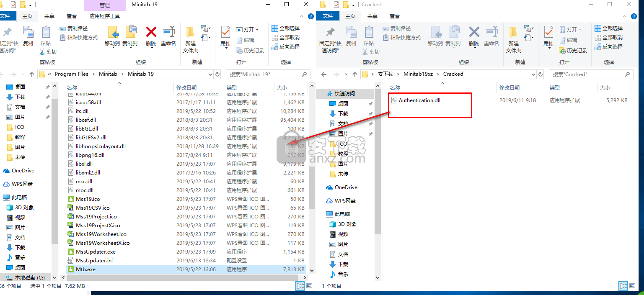Open 属性 in the Minitab 19 window ribbon
644x295 pixels.
pos(225,37)
